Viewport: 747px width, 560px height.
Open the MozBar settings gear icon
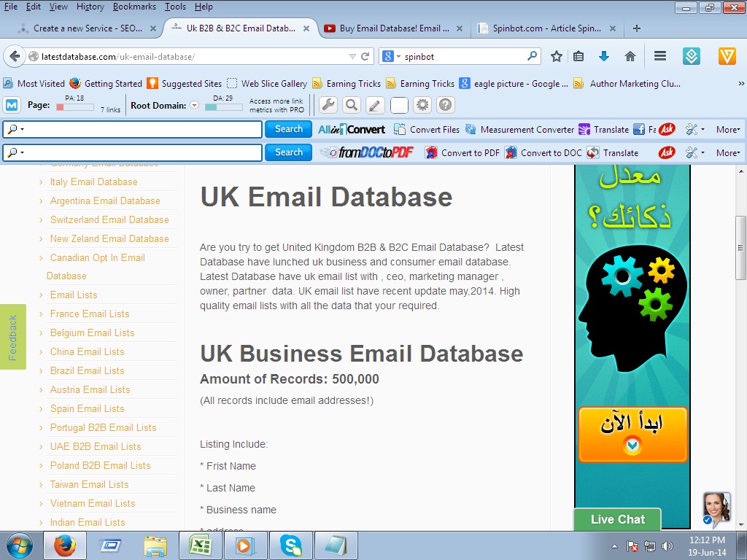tap(422, 105)
